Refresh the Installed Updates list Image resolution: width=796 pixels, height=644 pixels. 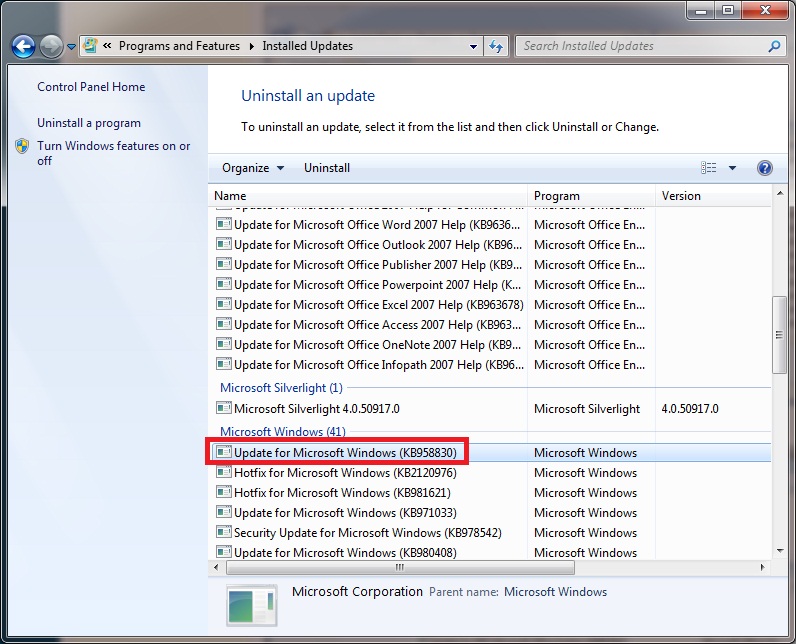(x=496, y=46)
